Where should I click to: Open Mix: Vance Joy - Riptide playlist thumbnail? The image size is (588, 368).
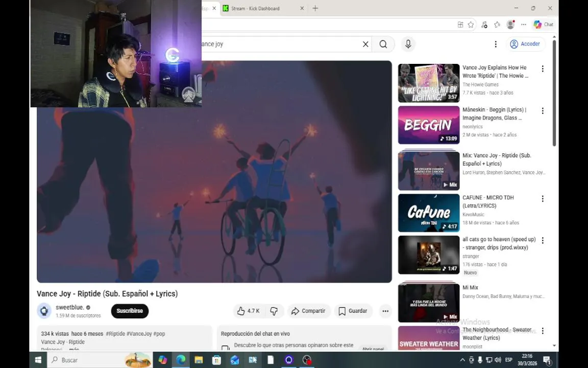(x=429, y=170)
